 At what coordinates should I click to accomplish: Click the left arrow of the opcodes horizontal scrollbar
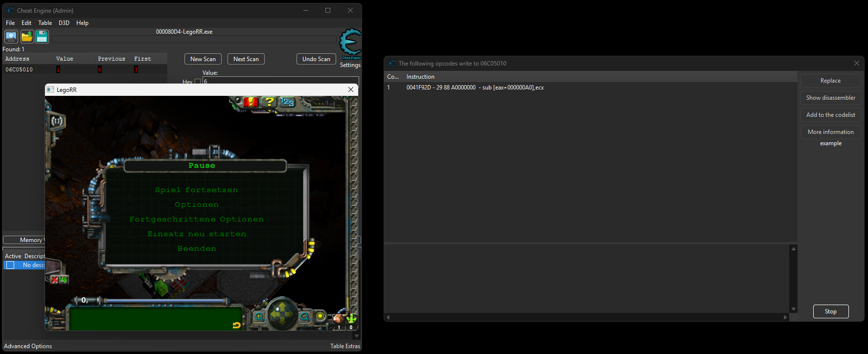pyautogui.click(x=388, y=317)
